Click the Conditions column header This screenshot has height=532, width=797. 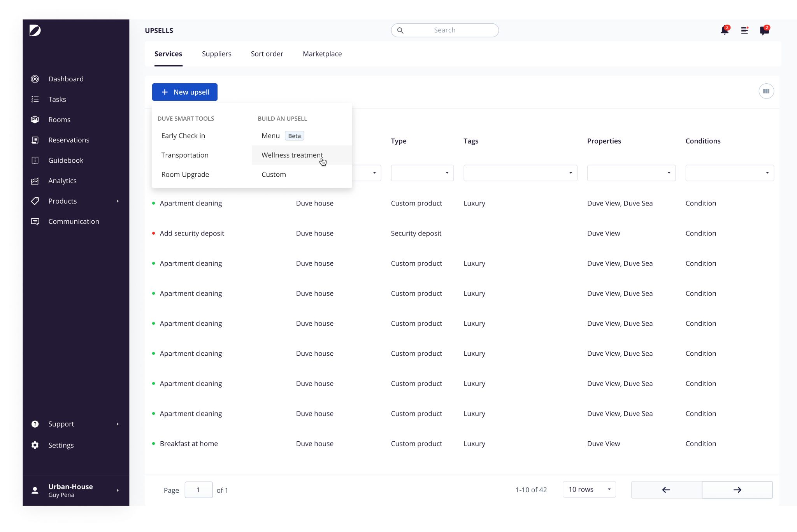[703, 141]
